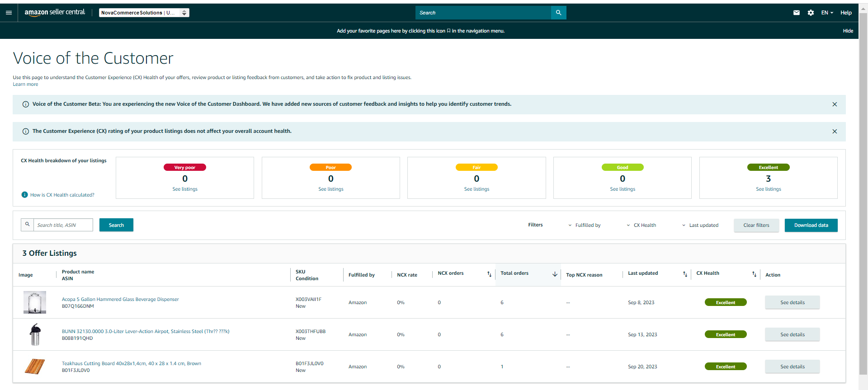
Task: Click the top Search input field
Action: tap(483, 13)
